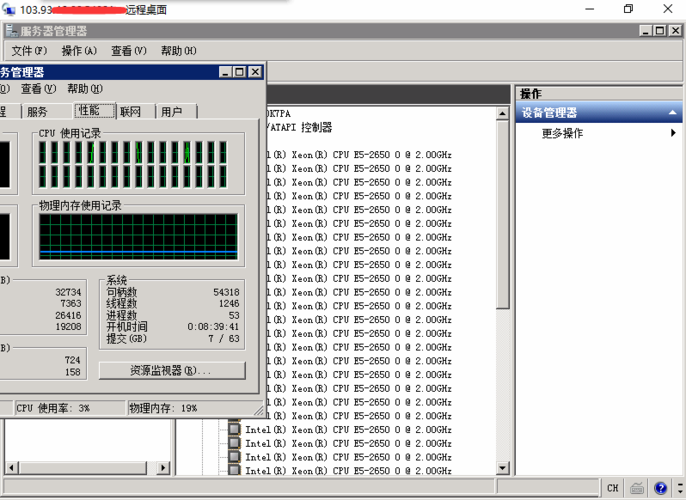
Task: Open Task Manager's 查看(V) menu
Action: coord(38,89)
